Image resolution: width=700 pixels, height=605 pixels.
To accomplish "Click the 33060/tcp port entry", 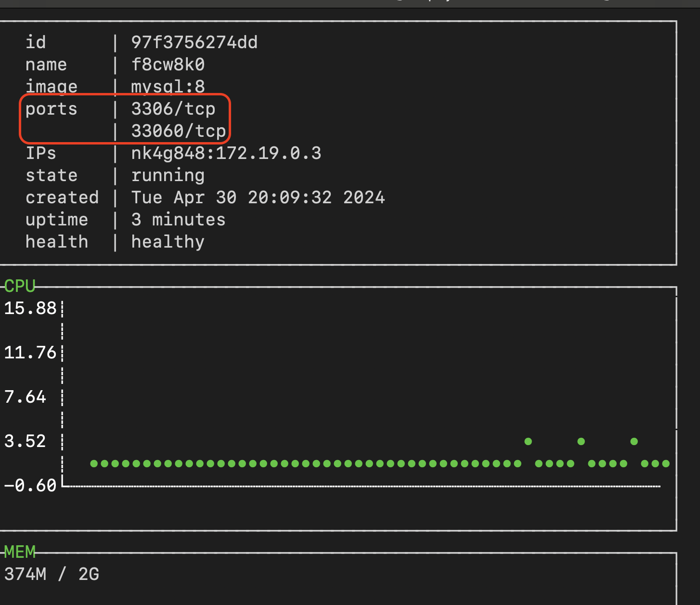I will pyautogui.click(x=178, y=131).
